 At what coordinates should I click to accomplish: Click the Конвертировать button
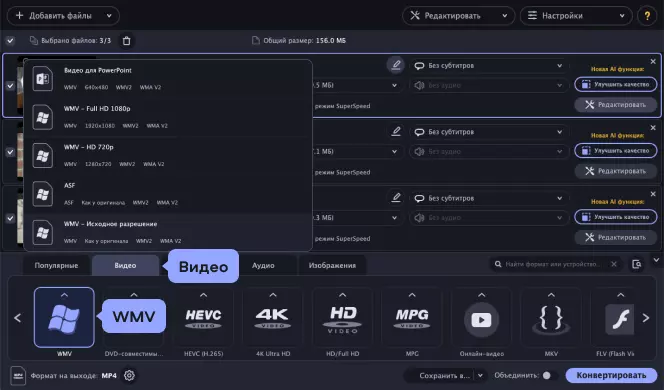(x=611, y=375)
